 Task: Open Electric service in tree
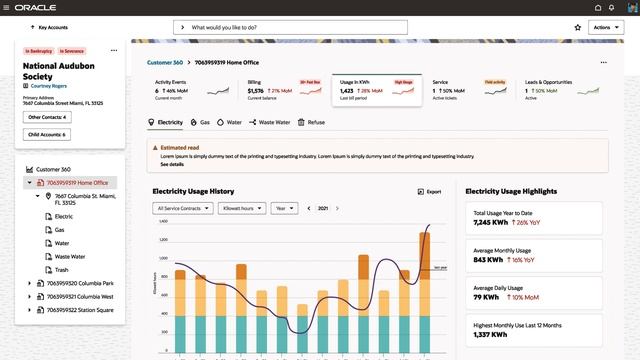tap(64, 217)
